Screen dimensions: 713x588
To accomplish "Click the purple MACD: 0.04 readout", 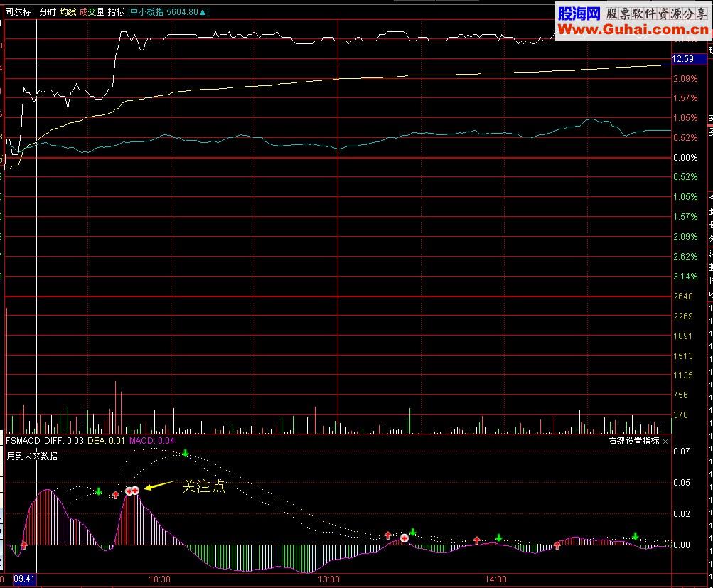I will 152,441.
